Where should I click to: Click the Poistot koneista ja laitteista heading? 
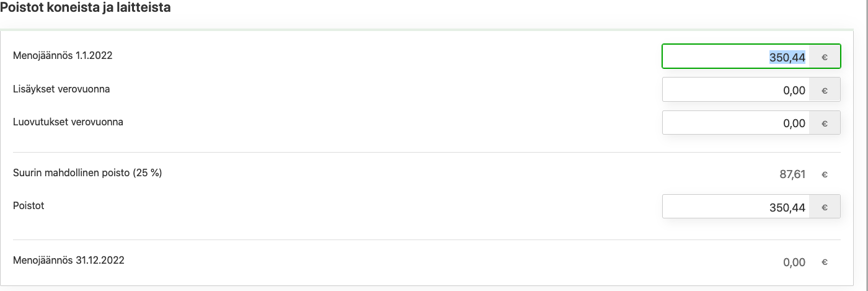(86, 8)
